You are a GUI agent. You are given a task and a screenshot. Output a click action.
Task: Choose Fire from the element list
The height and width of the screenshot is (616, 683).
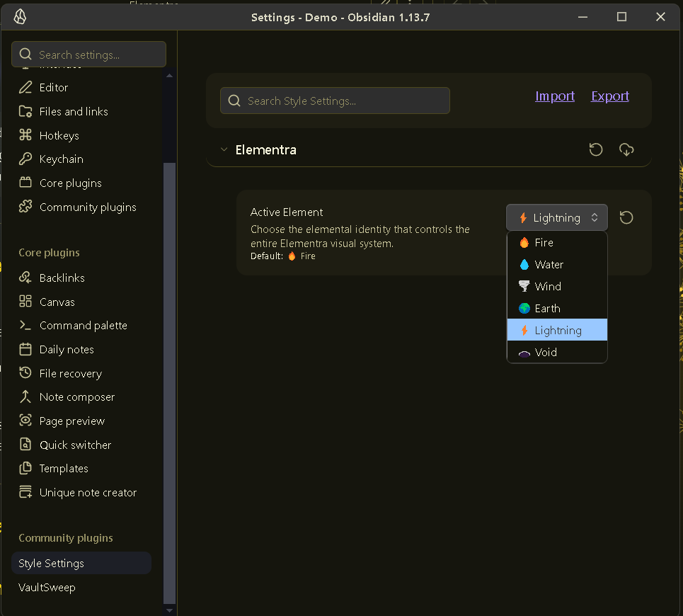(557, 243)
